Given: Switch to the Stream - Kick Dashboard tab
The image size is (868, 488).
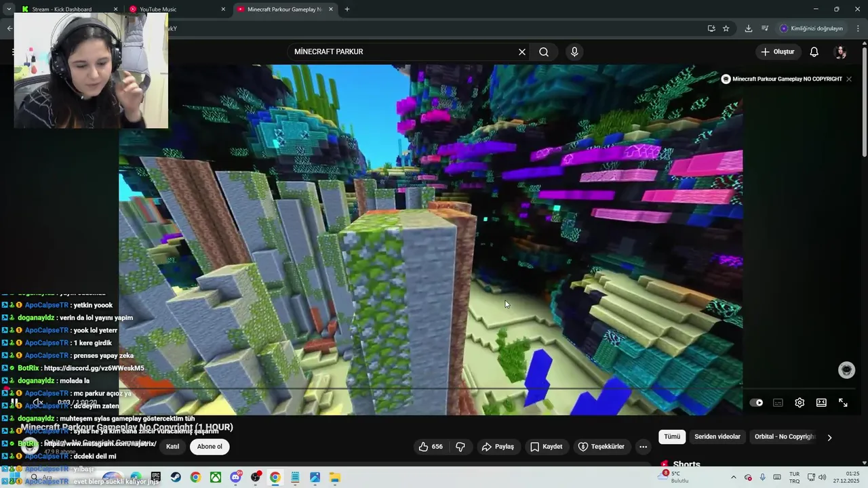Looking at the screenshot, I should pyautogui.click(x=62, y=9).
